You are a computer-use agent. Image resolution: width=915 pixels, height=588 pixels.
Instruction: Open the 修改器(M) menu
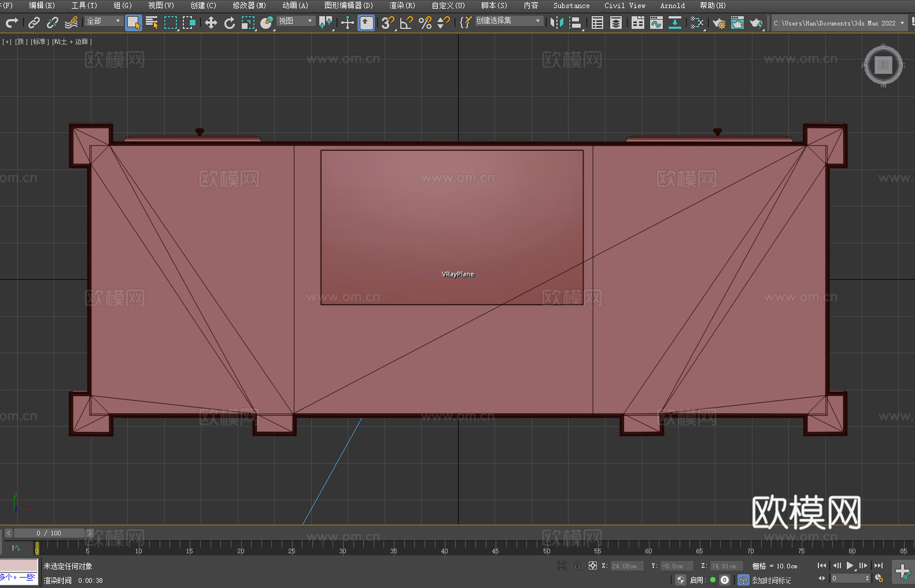[x=249, y=5]
